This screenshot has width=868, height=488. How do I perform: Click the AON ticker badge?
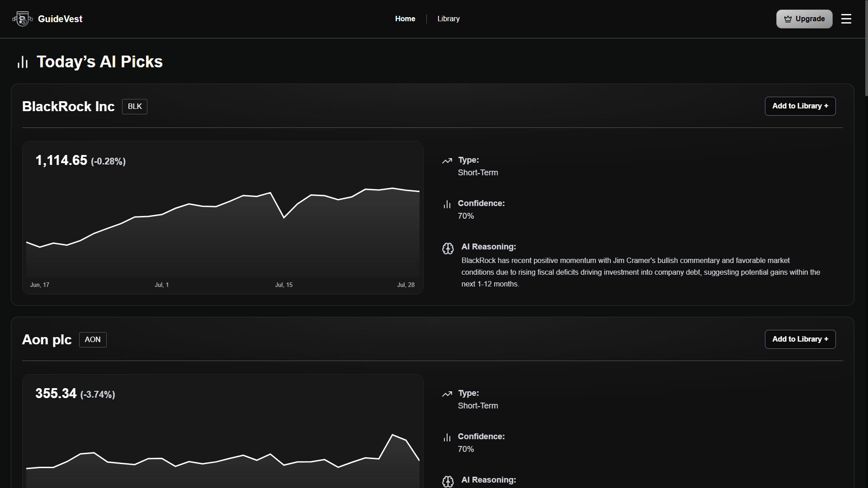click(x=93, y=340)
